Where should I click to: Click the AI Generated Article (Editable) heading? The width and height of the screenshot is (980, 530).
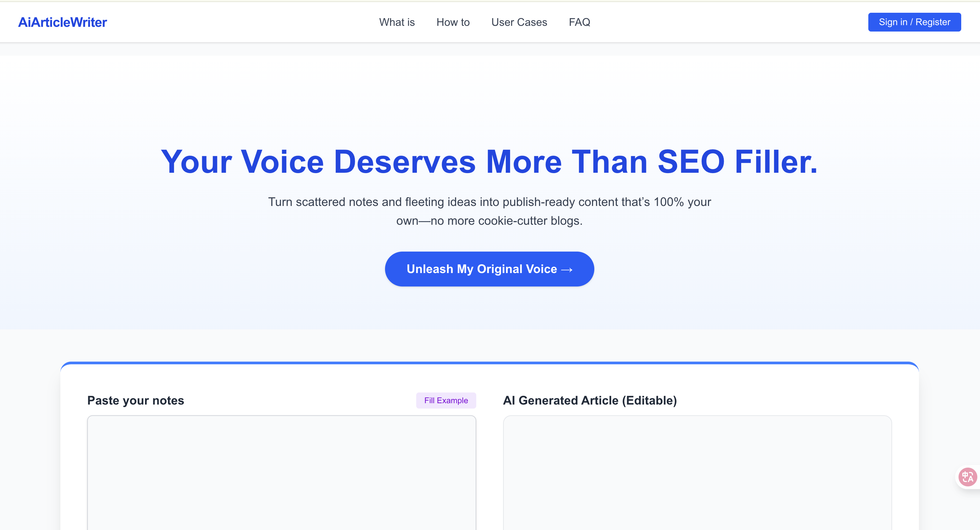[x=590, y=400]
